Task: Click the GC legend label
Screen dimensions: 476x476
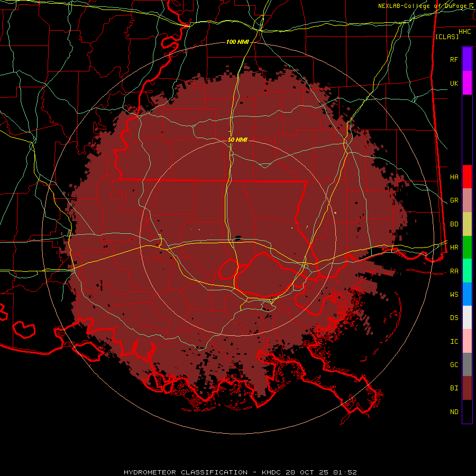Action: tap(454, 365)
